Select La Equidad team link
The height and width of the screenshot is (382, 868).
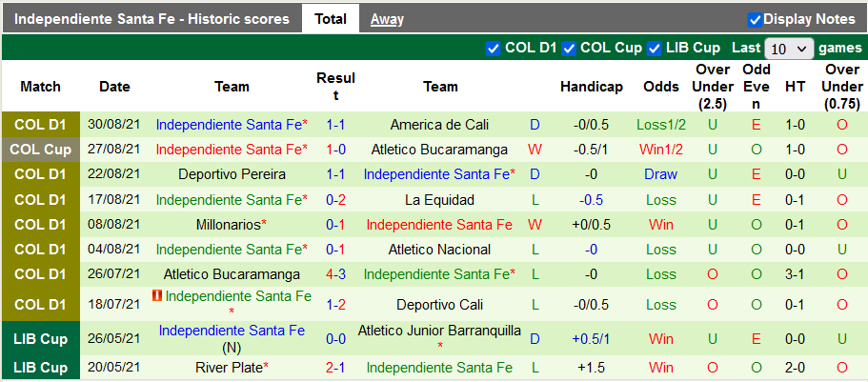point(440,199)
